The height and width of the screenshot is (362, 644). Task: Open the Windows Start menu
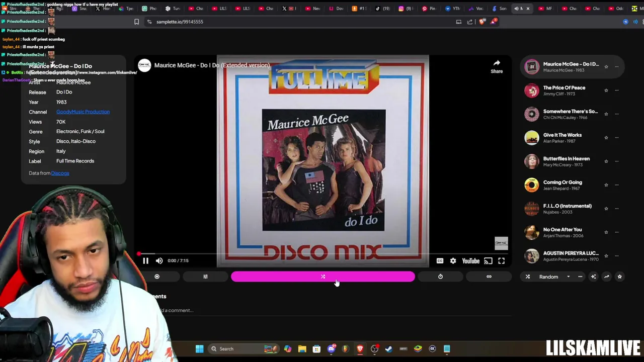[199, 349]
